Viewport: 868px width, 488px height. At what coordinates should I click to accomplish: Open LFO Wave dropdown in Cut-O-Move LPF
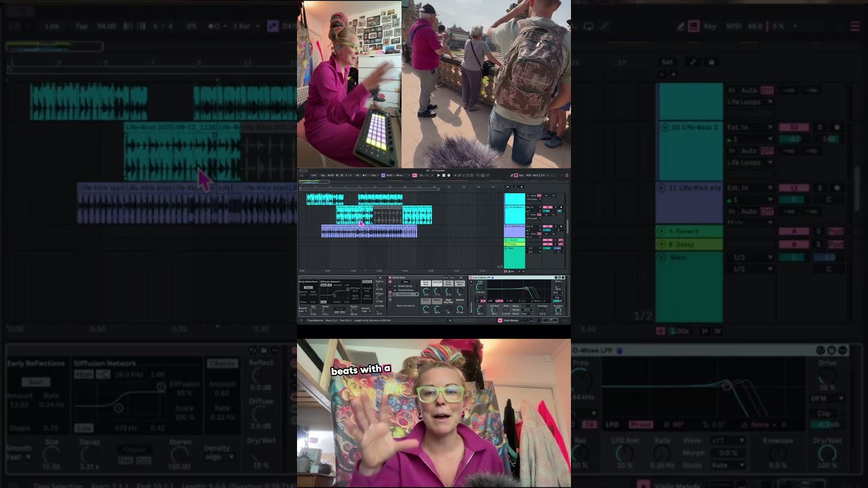pyautogui.click(x=527, y=306)
